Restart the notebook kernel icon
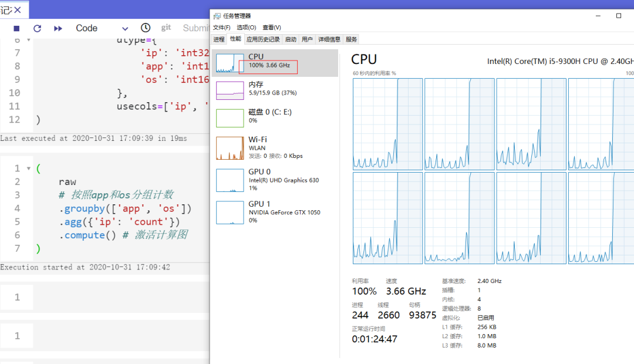This screenshot has height=364, width=634. pyautogui.click(x=37, y=28)
